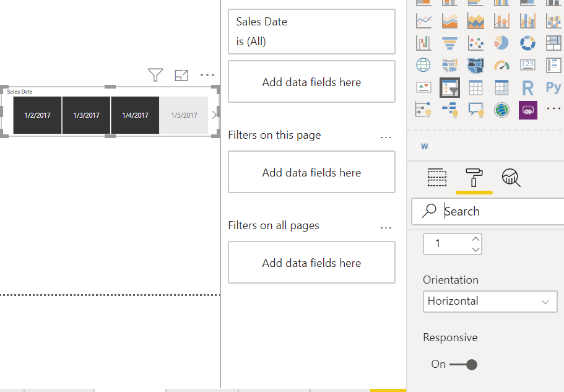Select the 1/4/2017 slicer item
564x392 pixels.
tap(135, 115)
